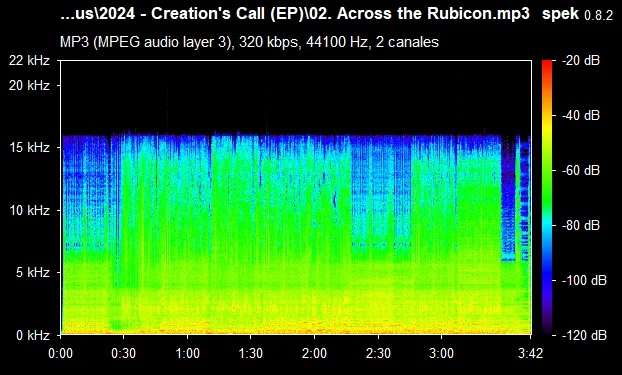Click the 15 kHz frequency axis label
The height and width of the screenshot is (375, 622).
pyautogui.click(x=30, y=148)
